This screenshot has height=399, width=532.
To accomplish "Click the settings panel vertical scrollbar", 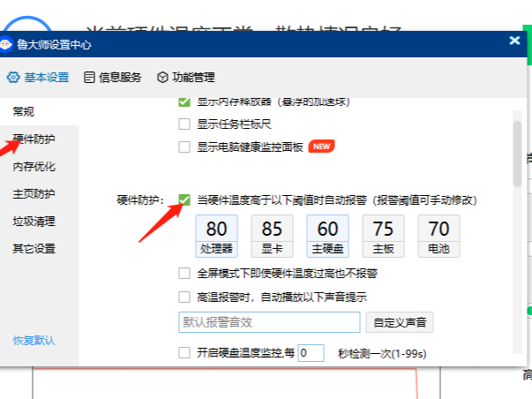I will pos(517,154).
